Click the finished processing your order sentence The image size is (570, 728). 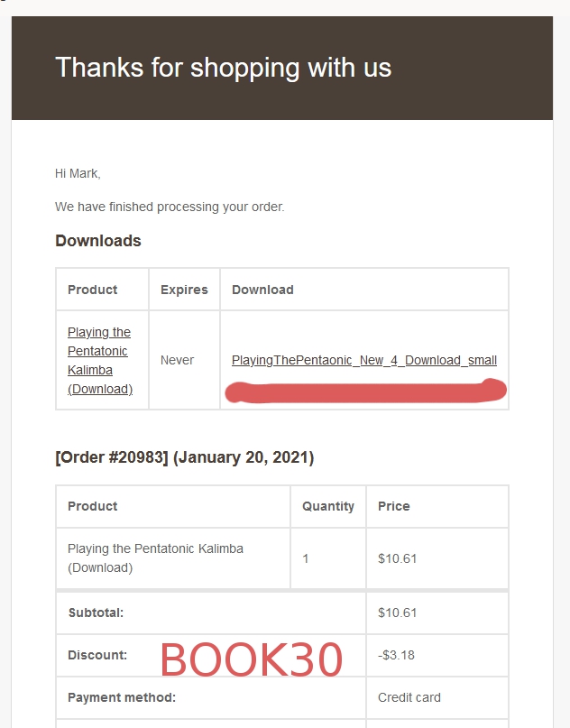coord(170,207)
